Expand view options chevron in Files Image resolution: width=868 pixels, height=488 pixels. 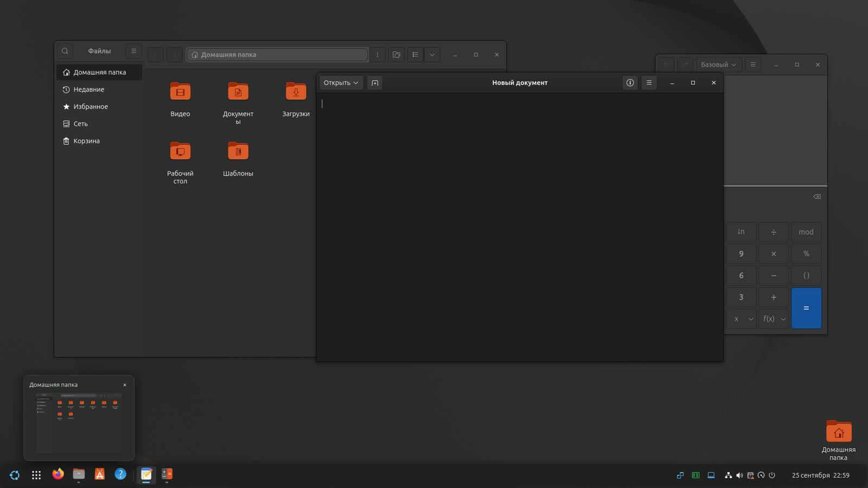(x=432, y=55)
